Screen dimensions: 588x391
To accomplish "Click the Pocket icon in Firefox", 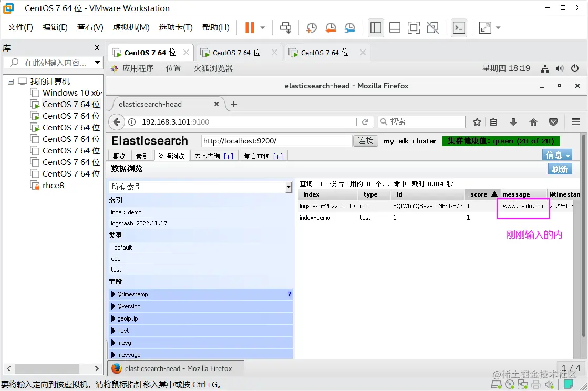I will tap(553, 122).
